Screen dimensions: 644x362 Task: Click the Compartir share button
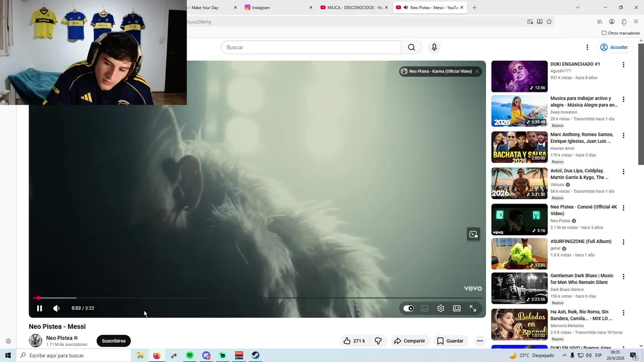point(409,341)
